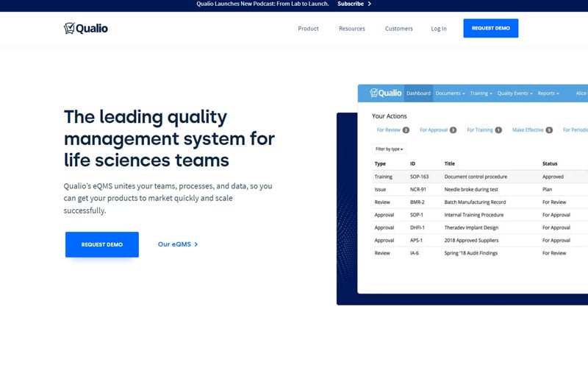Click the IA-6 ID cell
This screenshot has width=588, height=368.
pyautogui.click(x=414, y=253)
